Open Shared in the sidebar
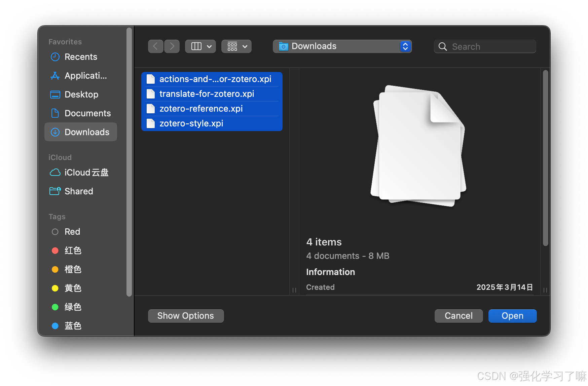 (x=81, y=191)
